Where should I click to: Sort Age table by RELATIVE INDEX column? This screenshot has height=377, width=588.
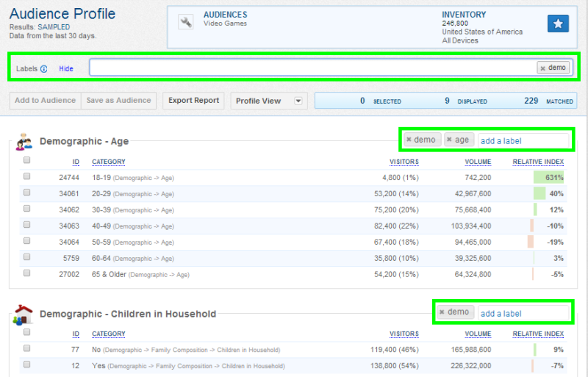tap(538, 162)
